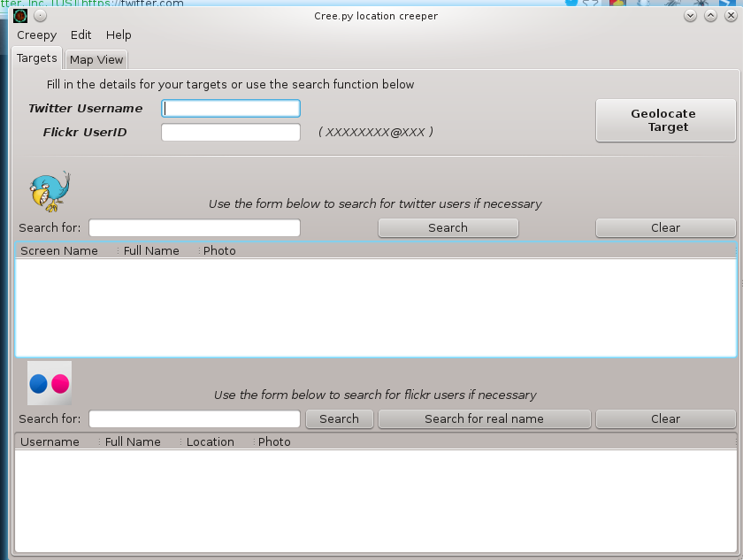
Task: Open the Creepy menu
Action: tap(36, 35)
